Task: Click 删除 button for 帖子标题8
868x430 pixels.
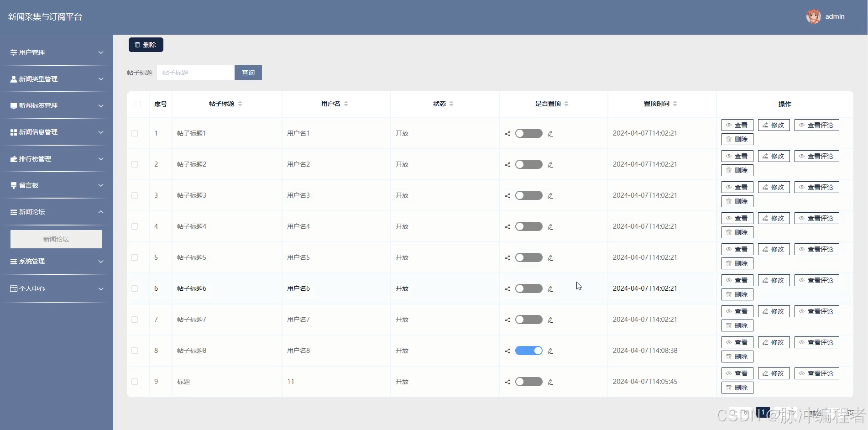Action: (x=737, y=357)
